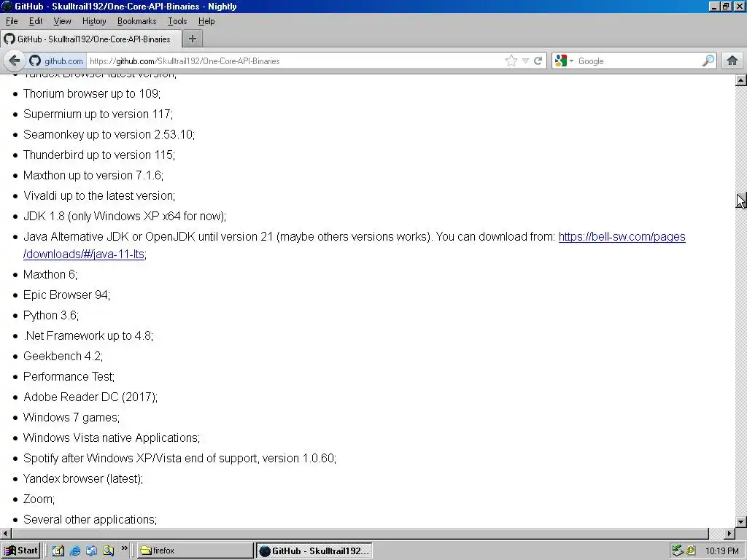This screenshot has width=747, height=560.
Task: Click the Nightly icon in title bar
Action: [x=7, y=7]
